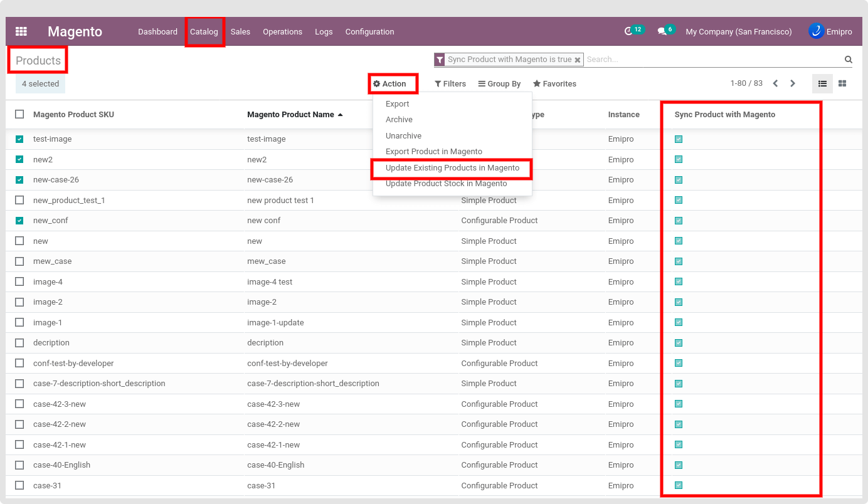Image resolution: width=868 pixels, height=504 pixels.
Task: Switch to list view icon
Action: coord(822,83)
